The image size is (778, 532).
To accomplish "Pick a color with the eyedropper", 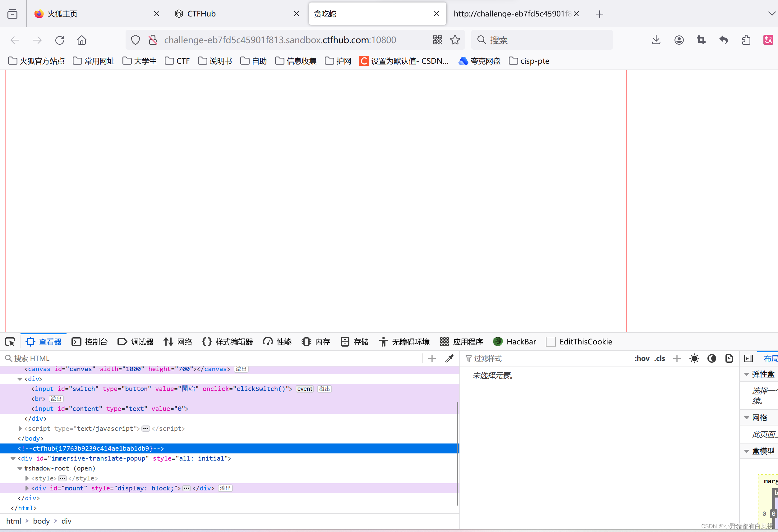I will coord(449,358).
